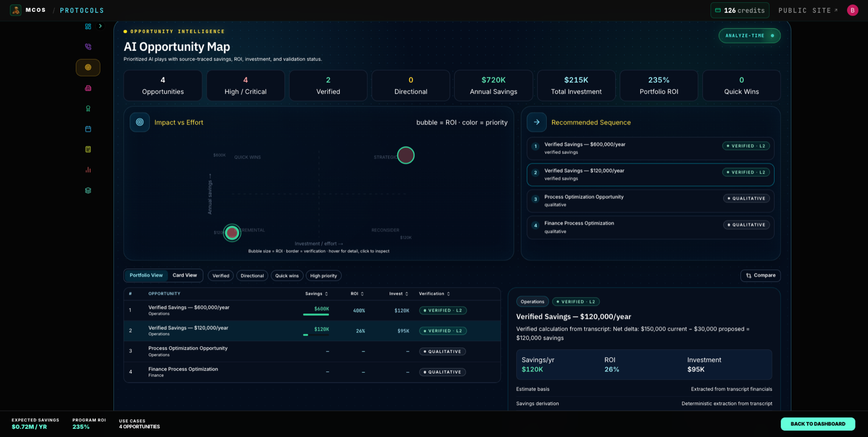Click QUALITATIVE badge in table row 3
The width and height of the screenshot is (868, 437).
coord(443,352)
